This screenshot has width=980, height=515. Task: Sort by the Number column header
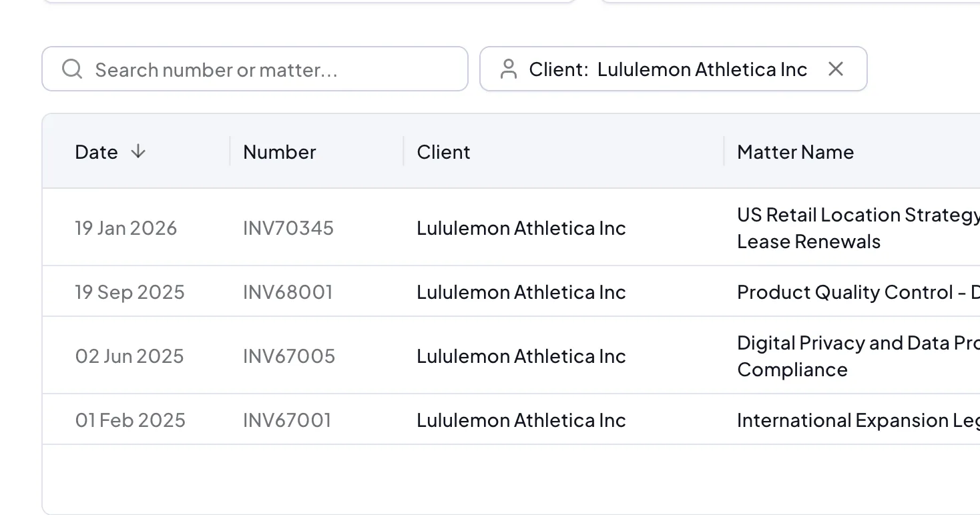pos(280,152)
